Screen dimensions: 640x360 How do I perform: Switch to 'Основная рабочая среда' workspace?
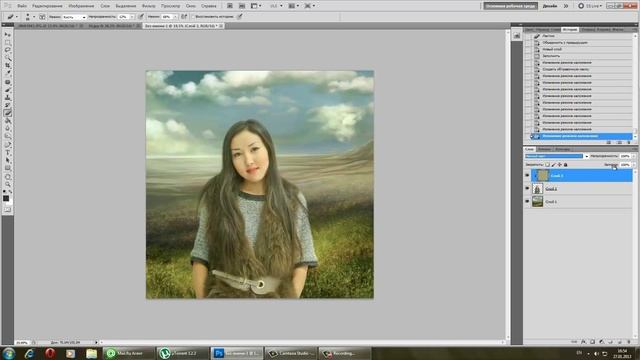[511, 6]
